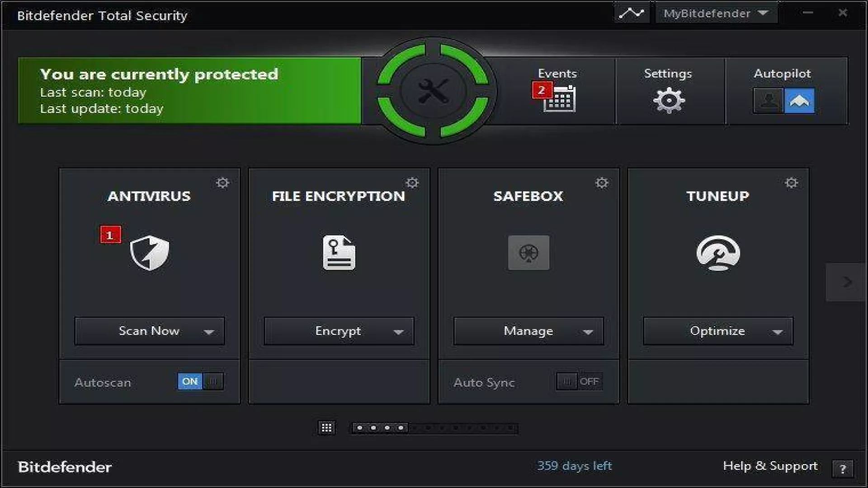Switch Autopilot to user mode
The image size is (868, 488).
(768, 100)
